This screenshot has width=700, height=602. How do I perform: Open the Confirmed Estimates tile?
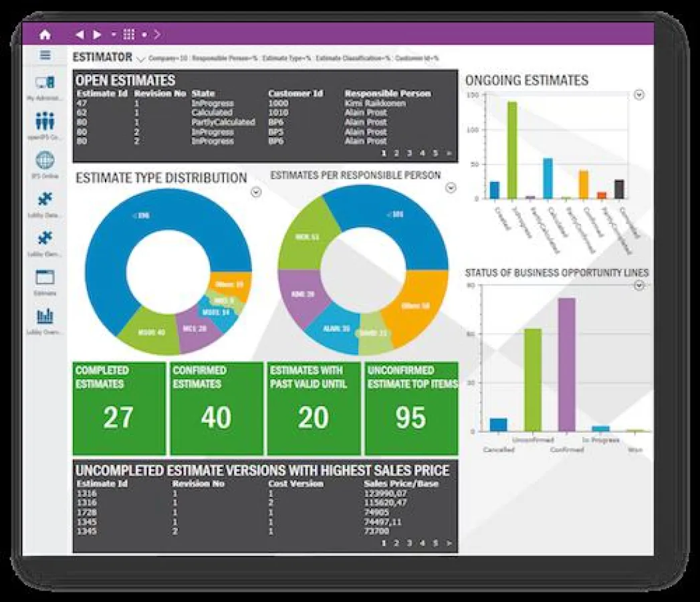pos(216,409)
